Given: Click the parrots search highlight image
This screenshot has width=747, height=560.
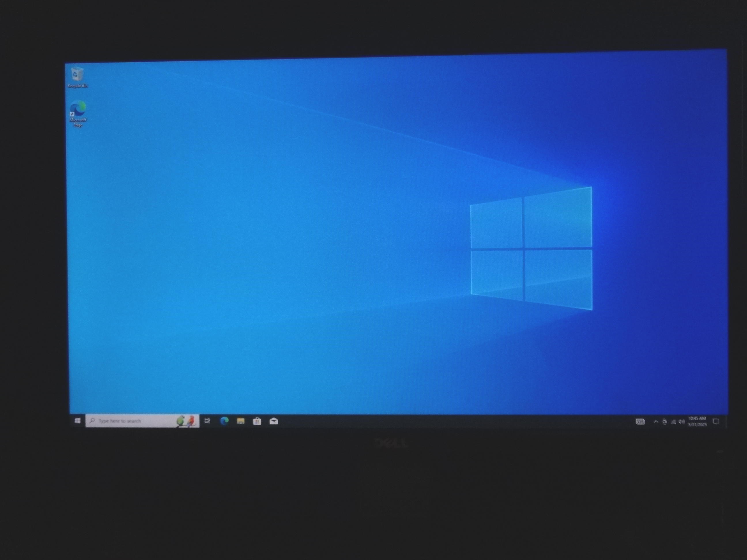Looking at the screenshot, I should [x=186, y=421].
